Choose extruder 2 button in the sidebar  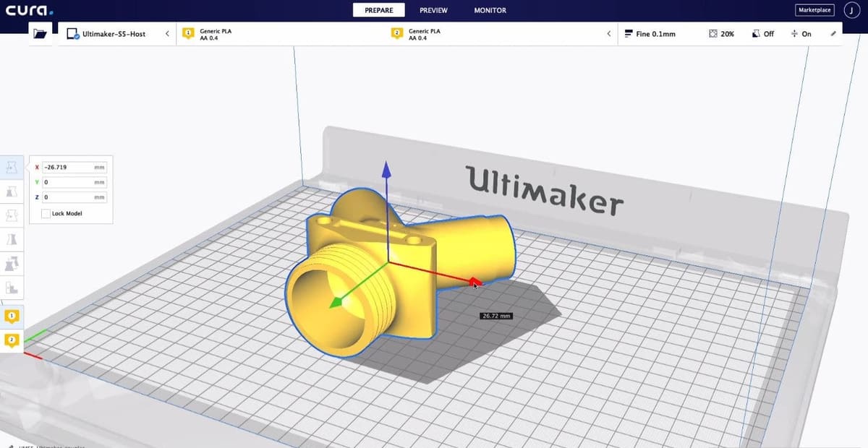(12, 340)
